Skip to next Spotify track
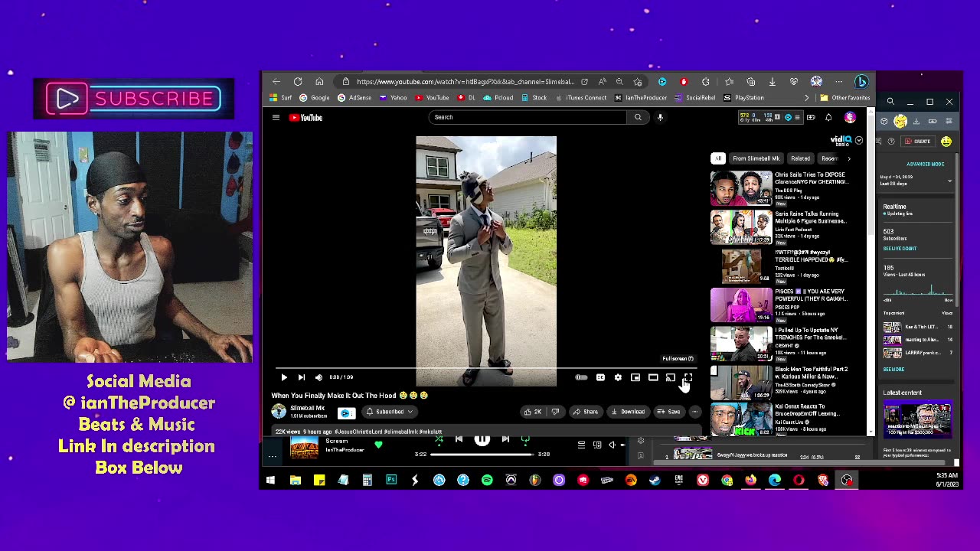The width and height of the screenshot is (980, 551). click(505, 439)
